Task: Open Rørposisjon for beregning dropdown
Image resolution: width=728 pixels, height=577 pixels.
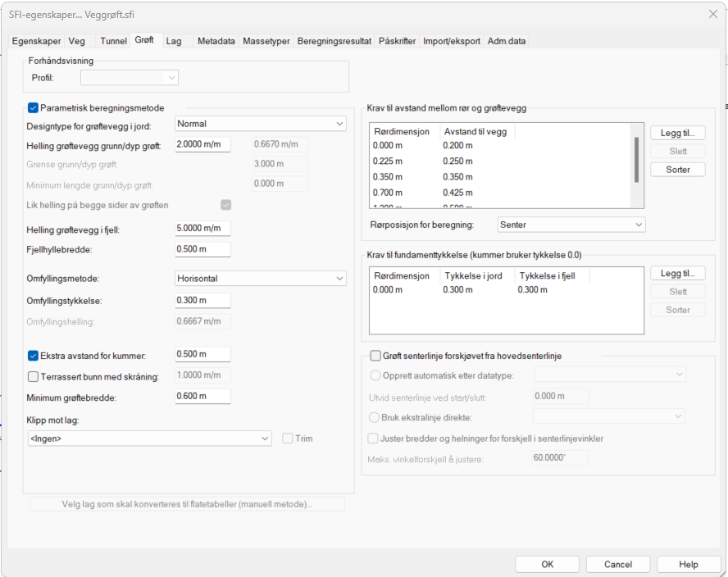Action: (571, 225)
